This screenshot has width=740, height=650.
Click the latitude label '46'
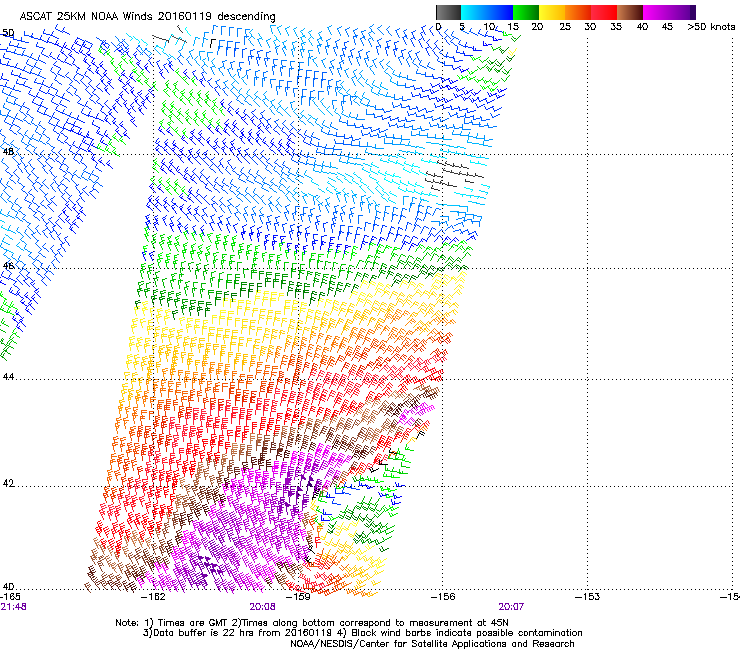(8, 266)
